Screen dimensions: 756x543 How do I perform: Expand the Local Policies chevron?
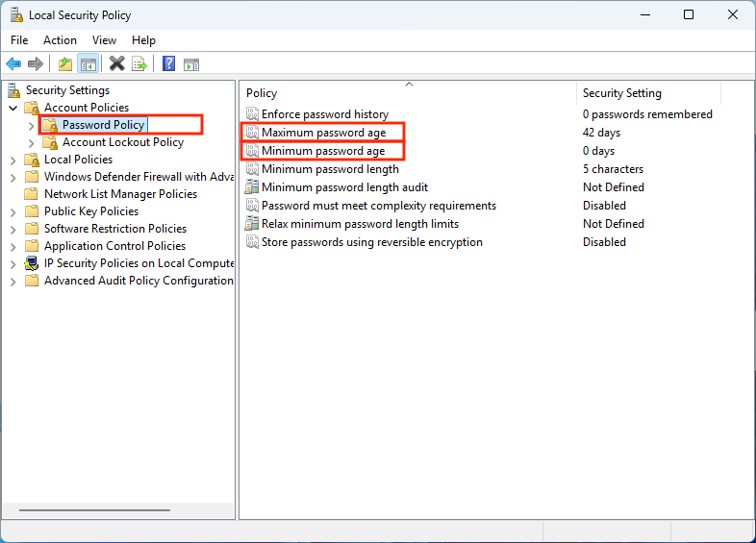pyautogui.click(x=13, y=160)
